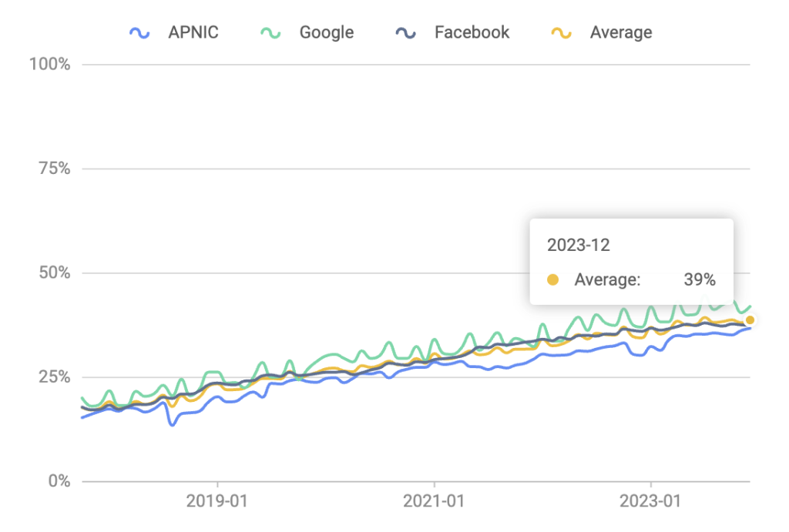Click the Average yellow wave legend icon
Screen dimensions: 789x532
click(562, 32)
